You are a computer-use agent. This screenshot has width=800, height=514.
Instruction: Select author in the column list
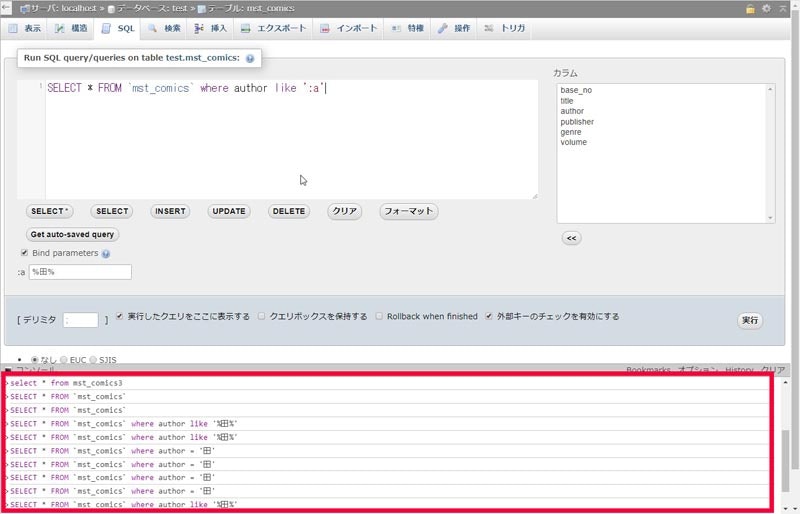[572, 111]
